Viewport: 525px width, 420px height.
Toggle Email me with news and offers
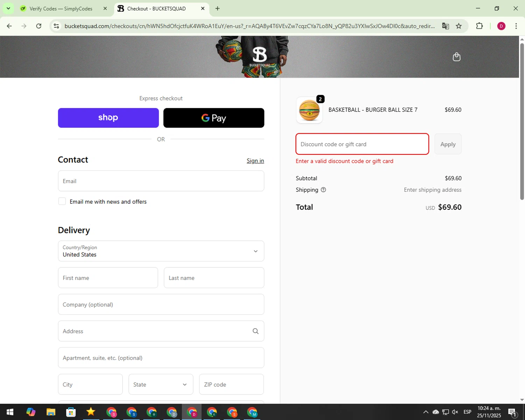pyautogui.click(x=62, y=201)
